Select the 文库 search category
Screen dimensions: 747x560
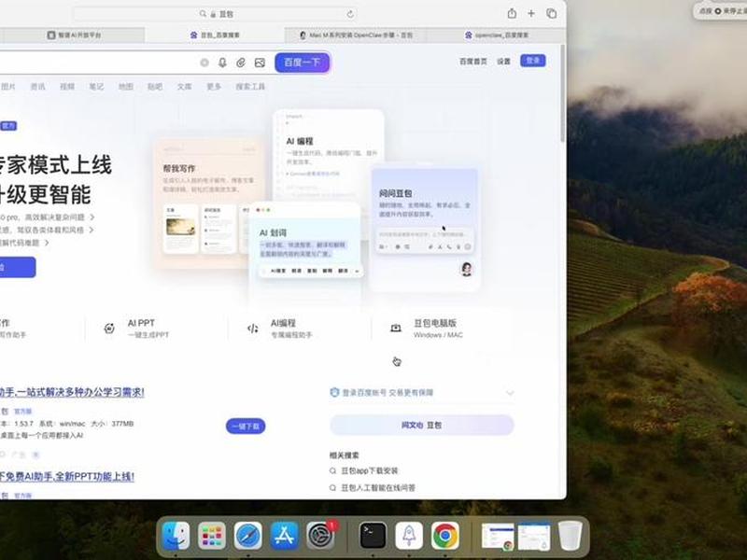[x=184, y=86]
